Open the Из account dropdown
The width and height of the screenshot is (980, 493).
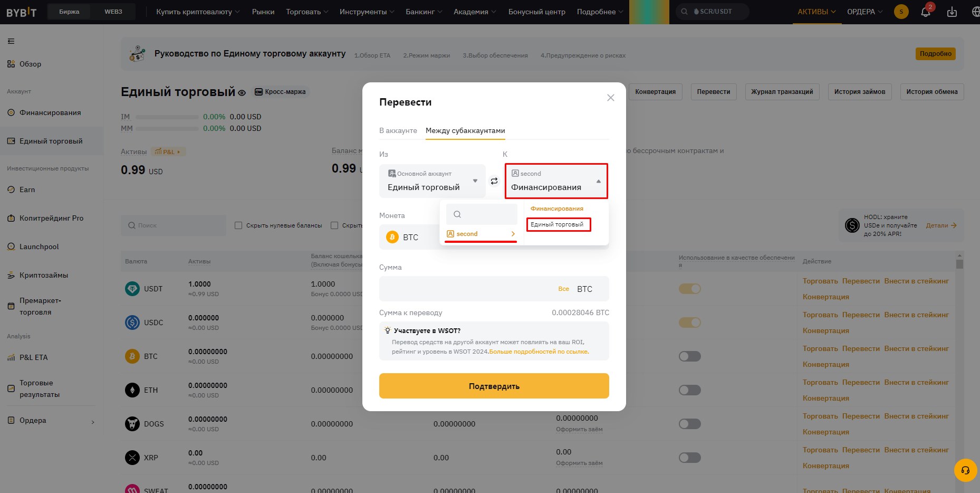pos(433,181)
